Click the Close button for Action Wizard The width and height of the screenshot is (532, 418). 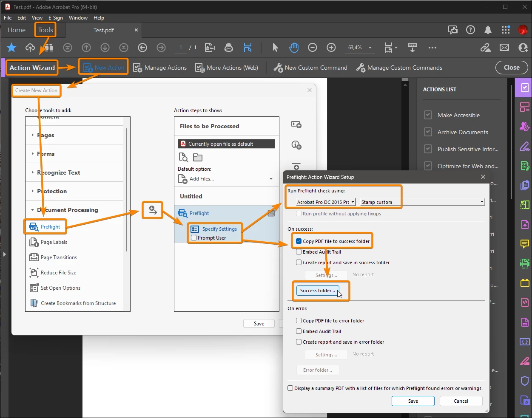[x=512, y=68]
